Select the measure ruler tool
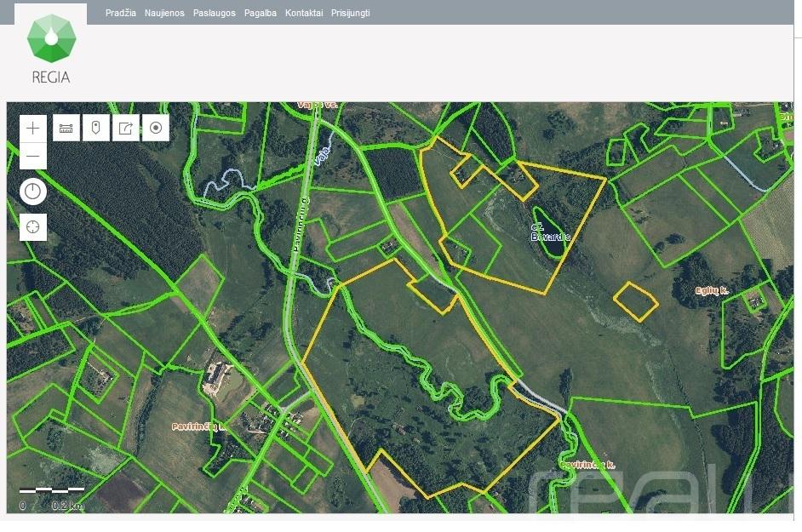 pos(66,128)
